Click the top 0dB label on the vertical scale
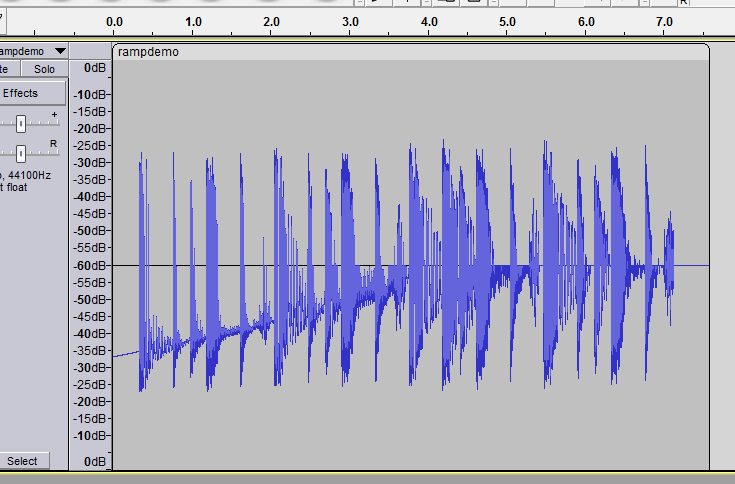Viewport: 735px width, 484px height. pos(94,67)
